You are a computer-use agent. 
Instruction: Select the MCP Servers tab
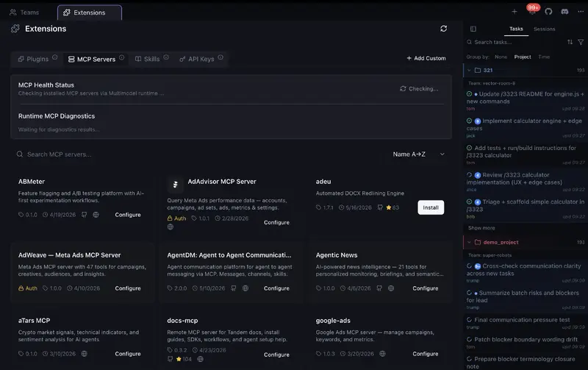92,59
